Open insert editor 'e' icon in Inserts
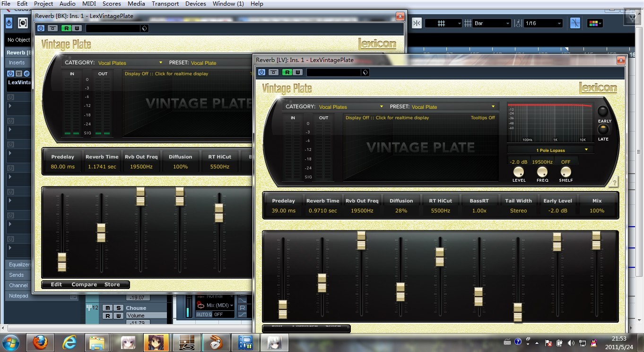This screenshot has width=644, height=352. pyautogui.click(x=26, y=73)
